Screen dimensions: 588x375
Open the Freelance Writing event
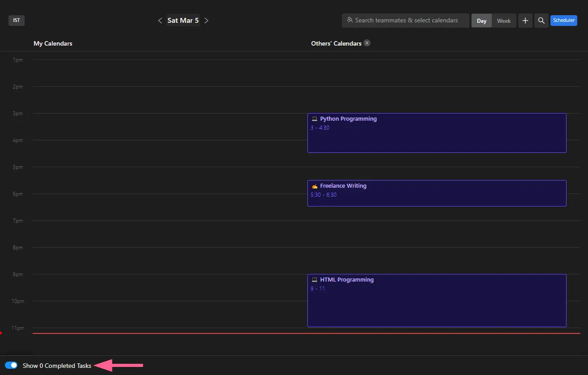click(x=437, y=193)
